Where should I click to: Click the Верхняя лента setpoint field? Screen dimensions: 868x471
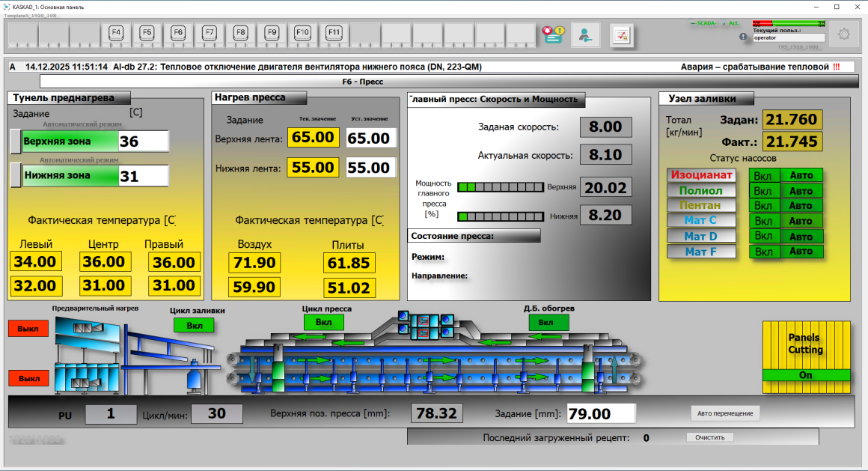click(370, 139)
